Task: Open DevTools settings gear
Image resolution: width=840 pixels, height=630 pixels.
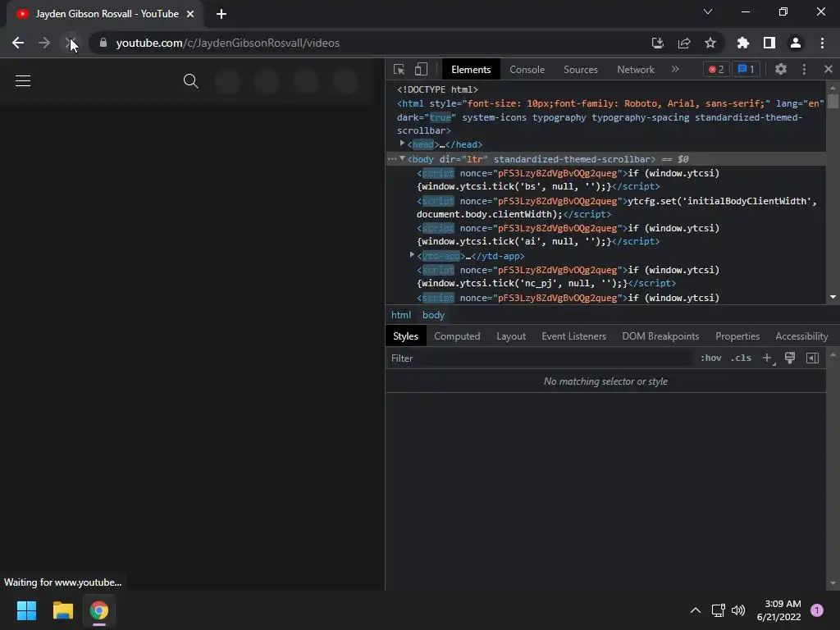Action: pos(781,69)
